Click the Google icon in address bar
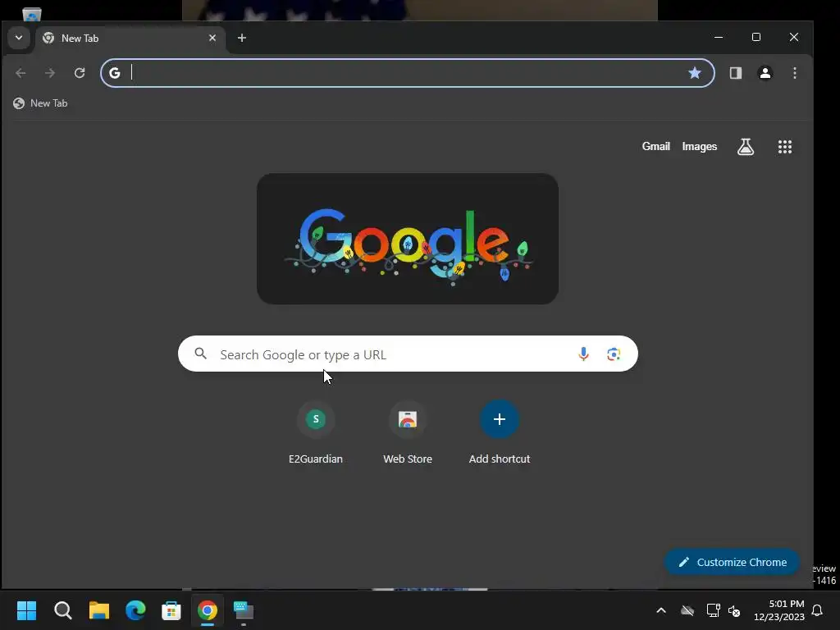The image size is (840, 630). pos(115,73)
